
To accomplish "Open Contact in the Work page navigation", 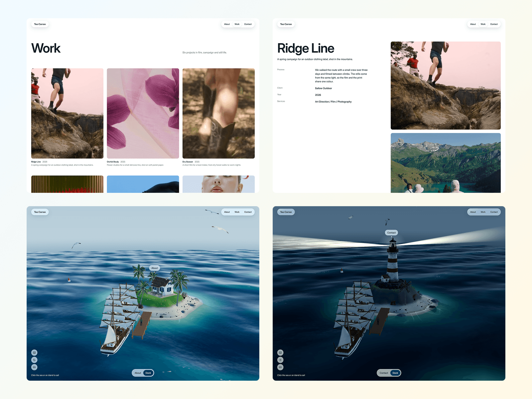I will (248, 24).
